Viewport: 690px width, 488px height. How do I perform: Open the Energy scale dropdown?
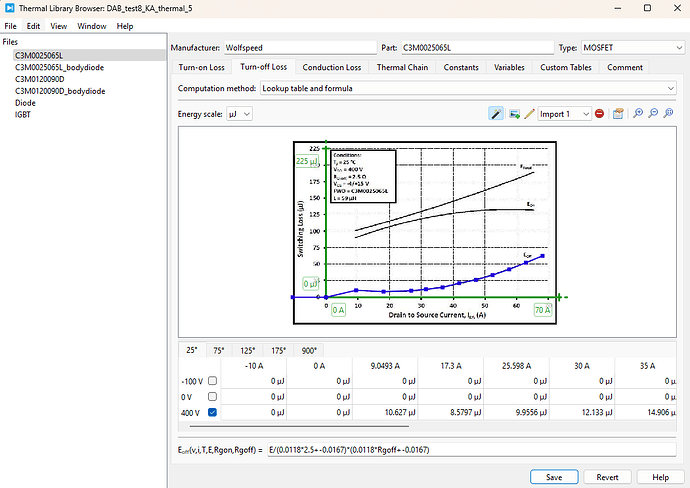coord(239,114)
